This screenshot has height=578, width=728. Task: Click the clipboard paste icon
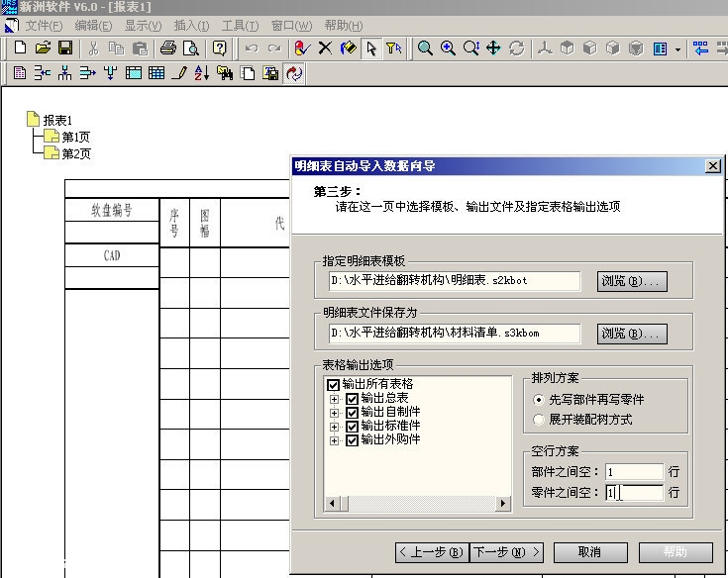pyautogui.click(x=140, y=48)
